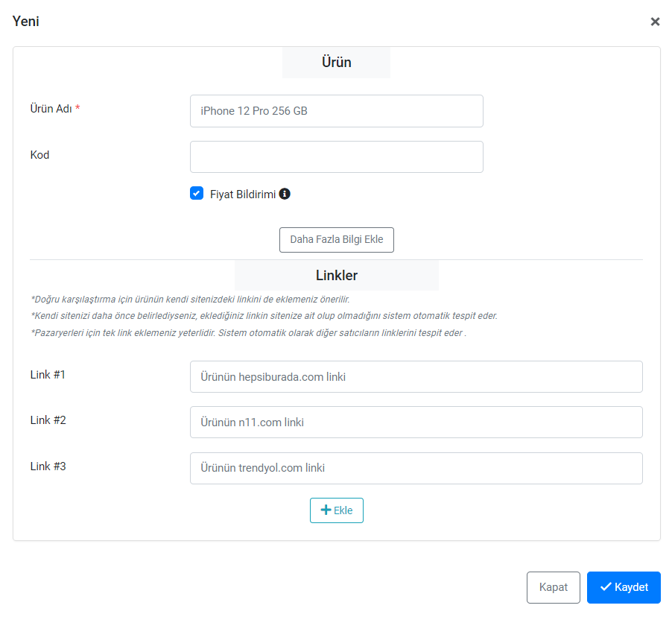The width and height of the screenshot is (672, 617).
Task: Click the Link #3 label
Action: coord(48,466)
